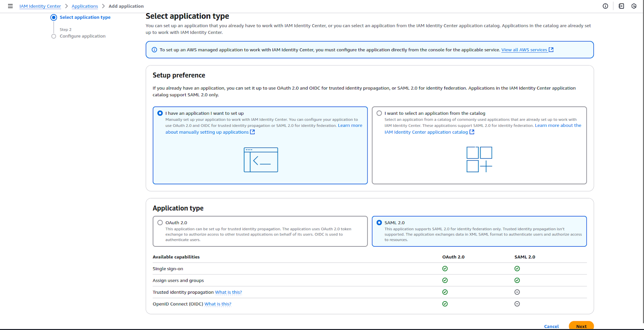
Task: Click the 'Add application' breadcrumb text
Action: 126,6
